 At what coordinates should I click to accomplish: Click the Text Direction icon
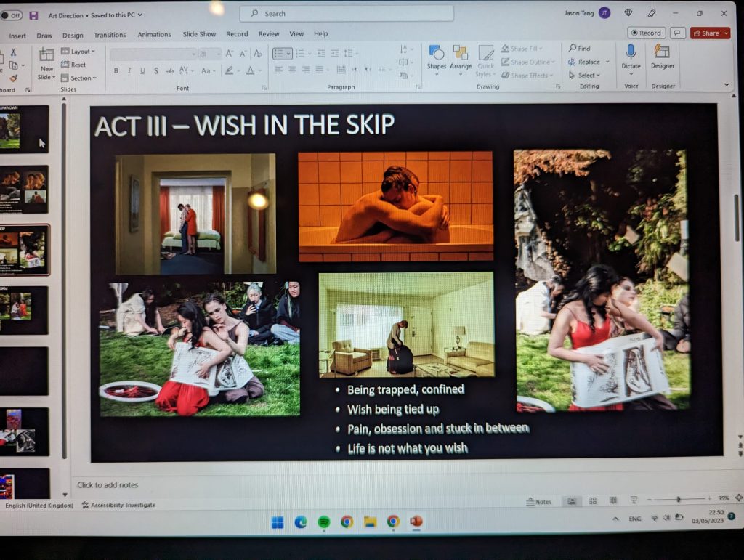(403, 49)
